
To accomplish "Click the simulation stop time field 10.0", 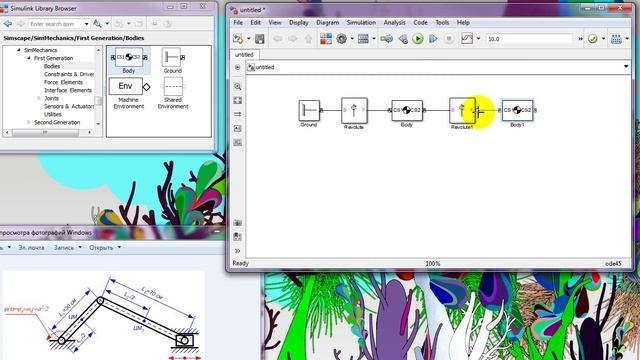I will (529, 39).
